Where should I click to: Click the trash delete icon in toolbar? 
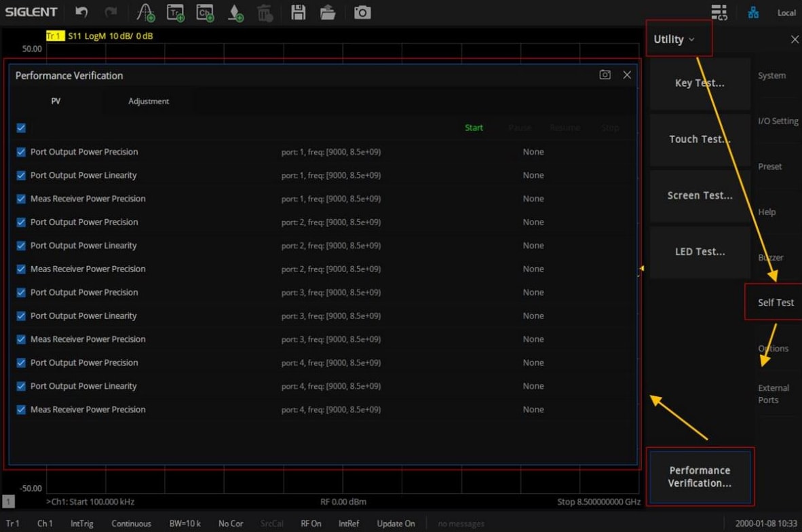click(x=265, y=12)
